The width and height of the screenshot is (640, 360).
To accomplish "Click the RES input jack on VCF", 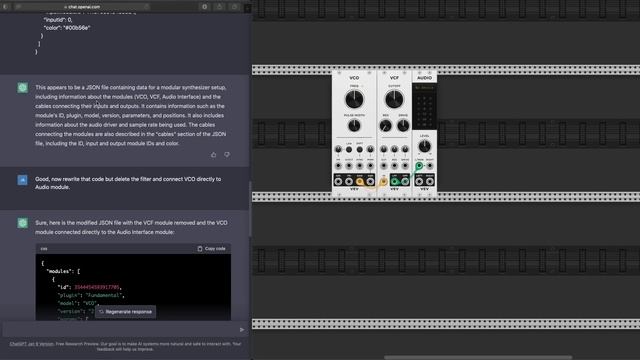I will [394, 166].
